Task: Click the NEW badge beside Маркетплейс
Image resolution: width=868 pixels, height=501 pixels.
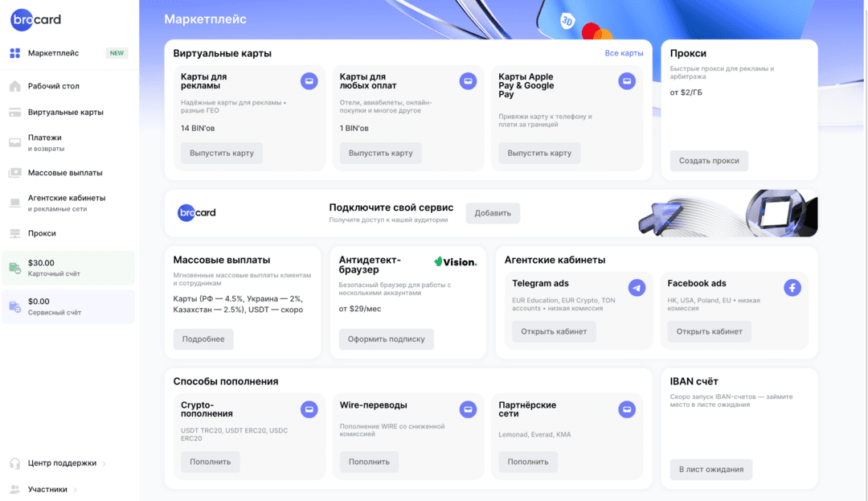Action: [x=117, y=53]
